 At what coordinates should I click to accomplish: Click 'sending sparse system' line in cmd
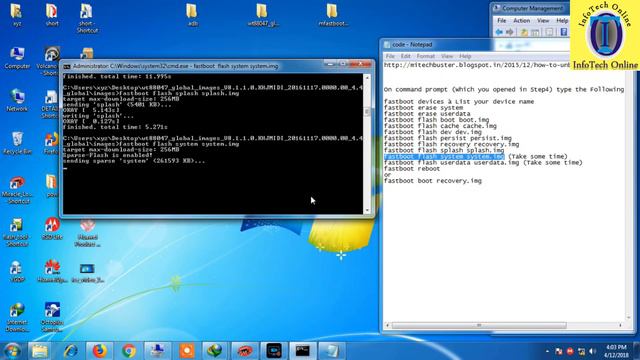click(x=134, y=161)
